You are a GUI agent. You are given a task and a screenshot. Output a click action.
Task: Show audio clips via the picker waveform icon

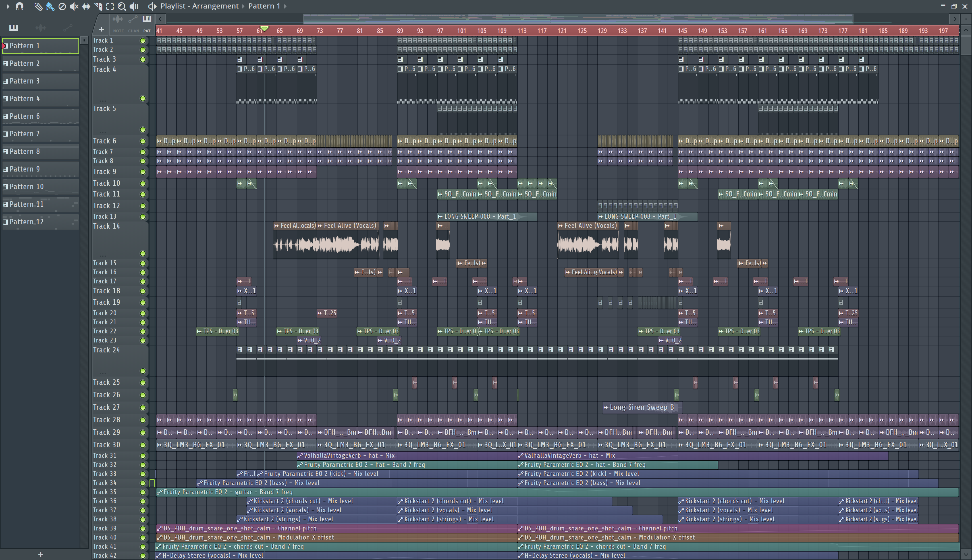pyautogui.click(x=40, y=27)
